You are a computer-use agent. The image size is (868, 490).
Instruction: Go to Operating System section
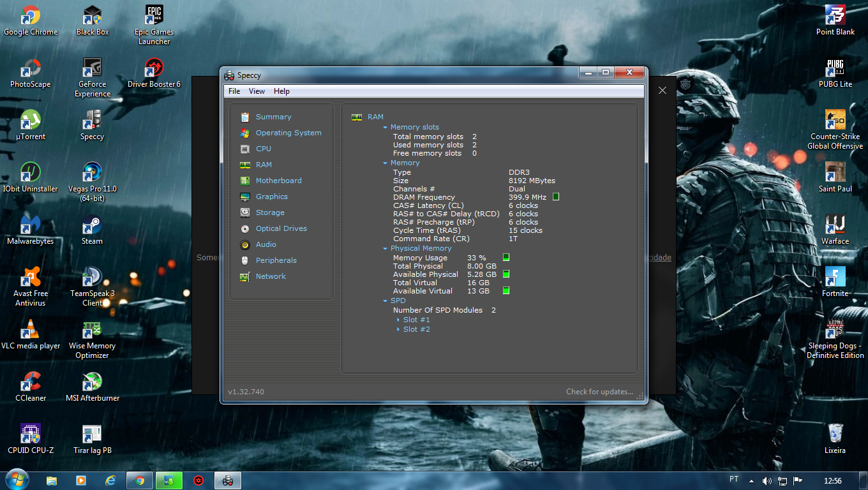pyautogui.click(x=288, y=133)
